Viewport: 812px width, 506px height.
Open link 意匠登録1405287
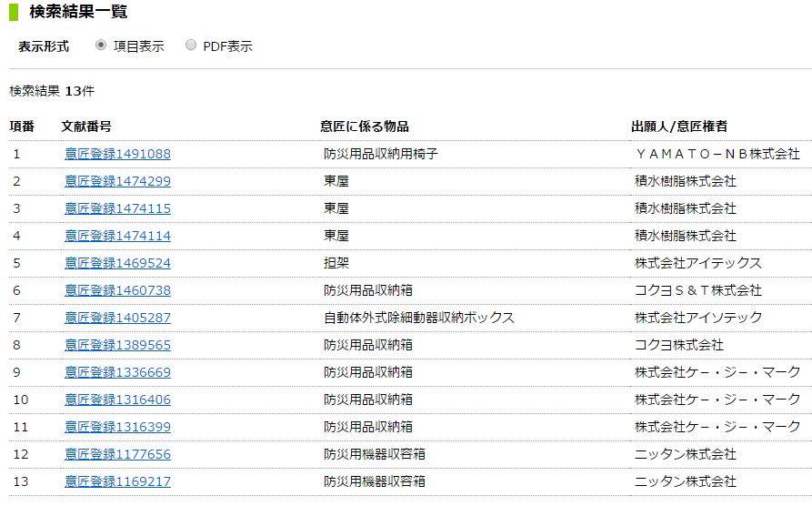tap(117, 318)
